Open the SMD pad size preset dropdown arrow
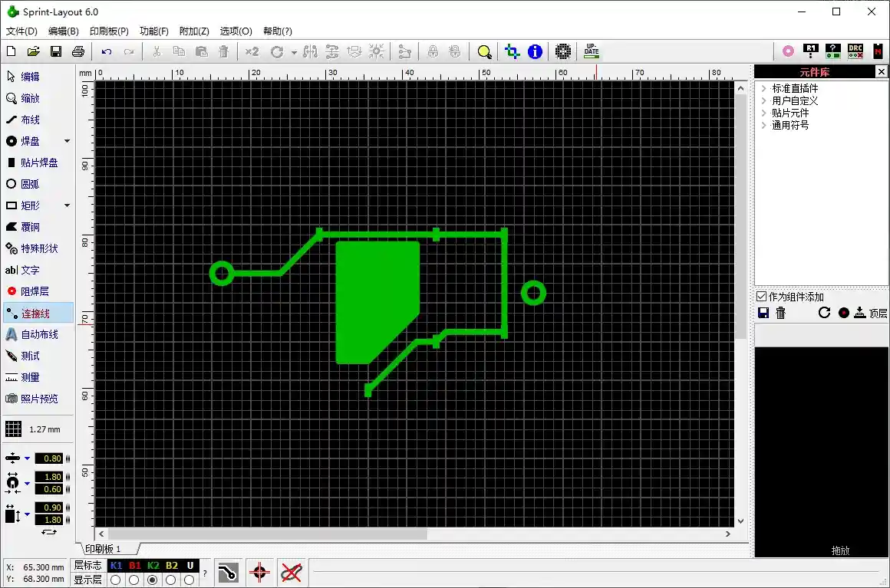890x588 pixels. click(27, 514)
